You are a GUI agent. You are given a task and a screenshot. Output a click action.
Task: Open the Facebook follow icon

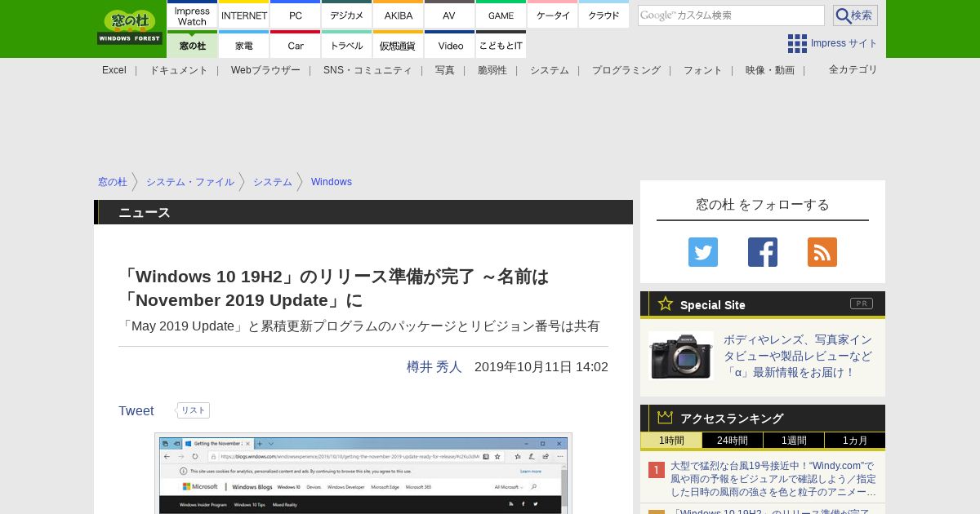(763, 252)
